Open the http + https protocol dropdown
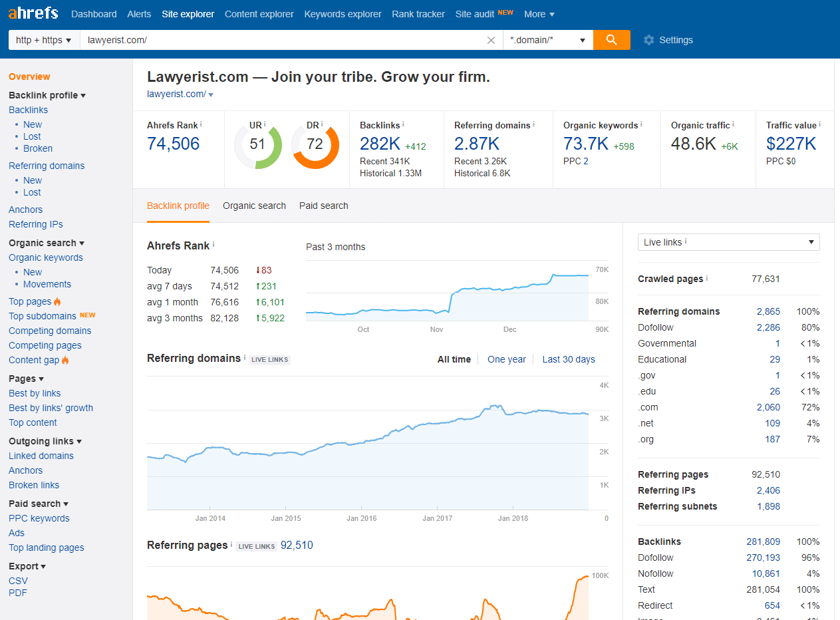Viewport: 840px width, 620px height. click(x=44, y=40)
